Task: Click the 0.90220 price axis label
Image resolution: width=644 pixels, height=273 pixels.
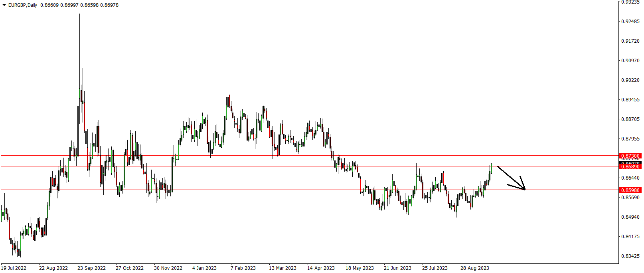Action: 630,80
